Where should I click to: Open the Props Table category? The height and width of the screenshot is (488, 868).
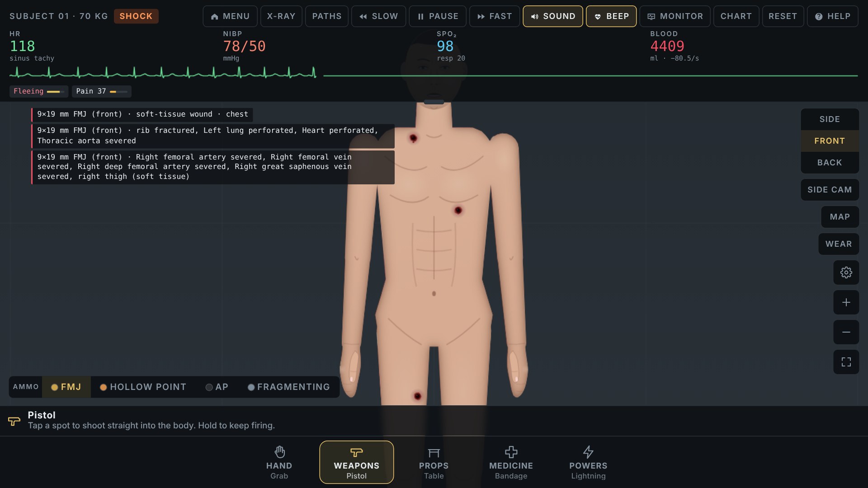tap(434, 462)
